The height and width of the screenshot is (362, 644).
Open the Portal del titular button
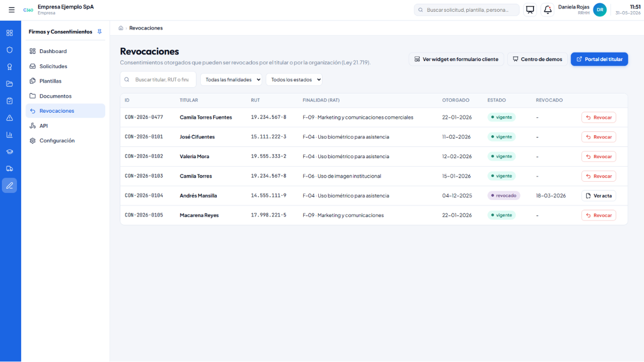tap(599, 59)
